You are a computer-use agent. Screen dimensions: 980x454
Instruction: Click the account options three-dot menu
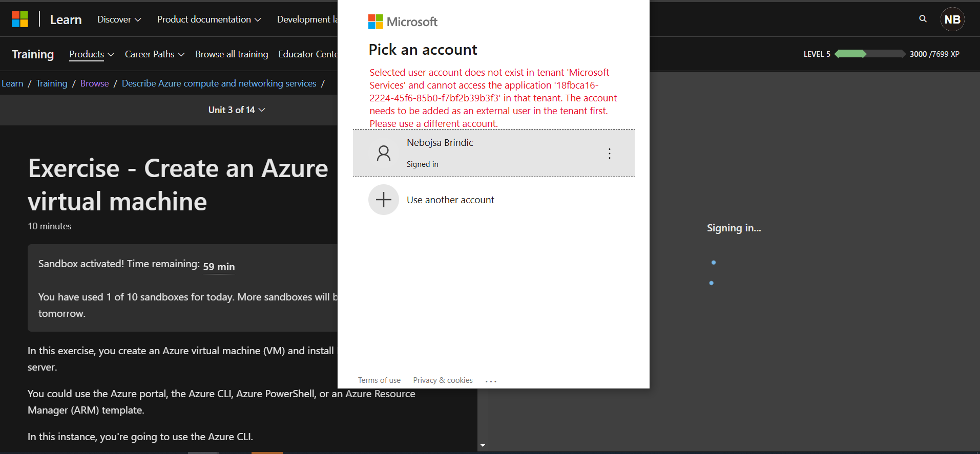pos(609,154)
